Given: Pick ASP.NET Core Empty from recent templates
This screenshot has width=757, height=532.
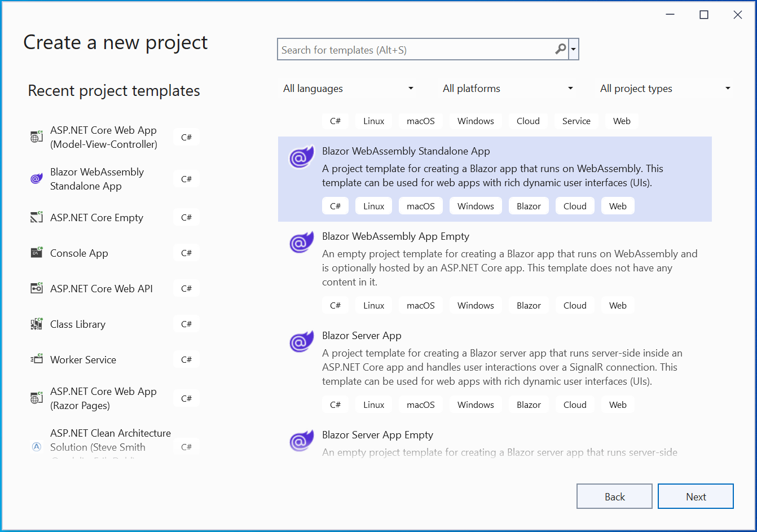Looking at the screenshot, I should 115,217.
